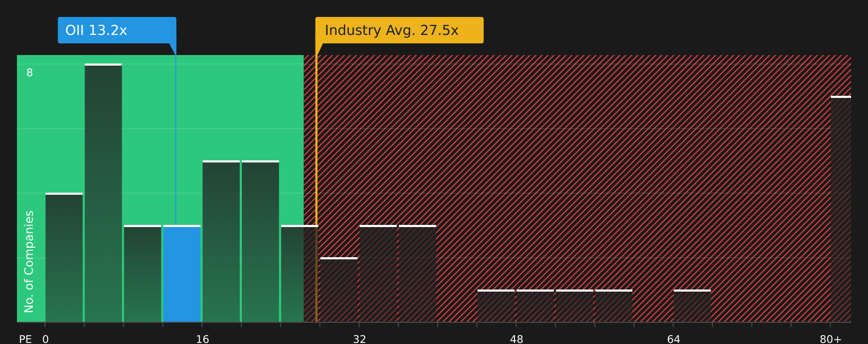Click the x-axis label 16
This screenshot has width=868, height=344.
(x=203, y=339)
